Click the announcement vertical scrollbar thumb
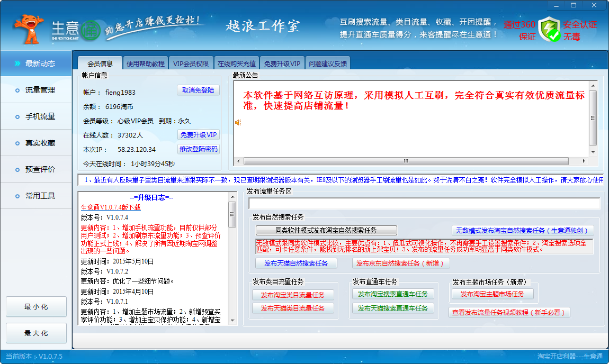This screenshot has width=609, height=364. pyautogui.click(x=593, y=118)
